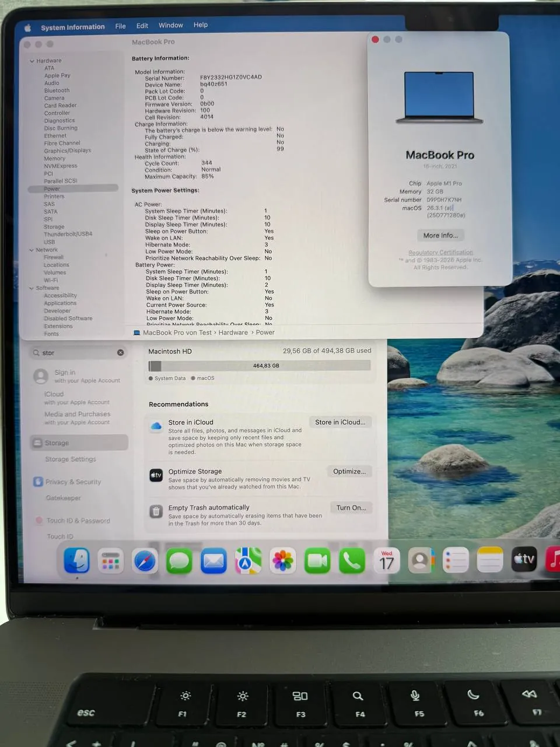
Task: Open Gatekeeper in Settings sidebar
Action: click(64, 498)
